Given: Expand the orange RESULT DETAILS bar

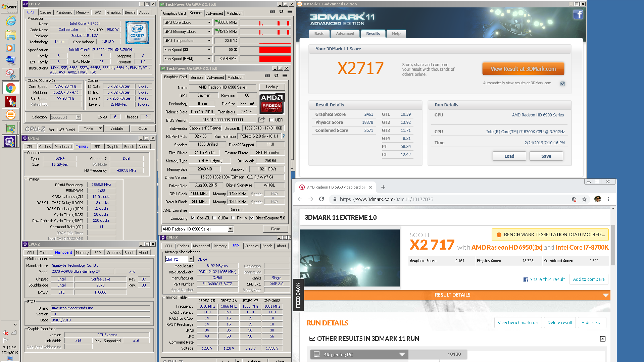Looking at the screenshot, I should pos(457,295).
